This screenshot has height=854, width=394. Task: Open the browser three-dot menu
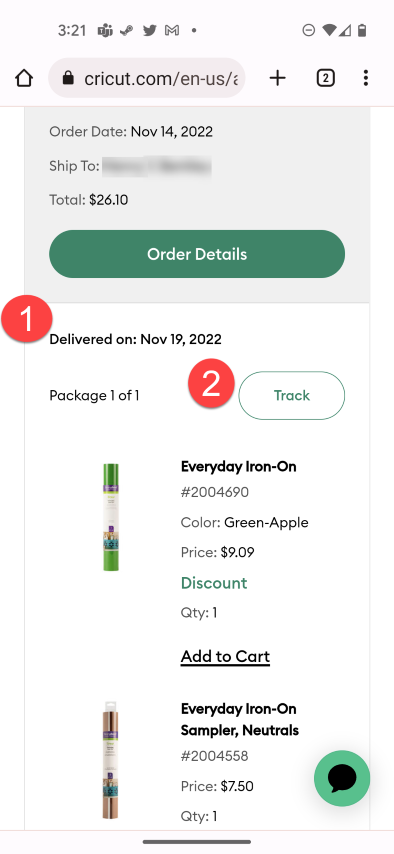click(x=366, y=78)
